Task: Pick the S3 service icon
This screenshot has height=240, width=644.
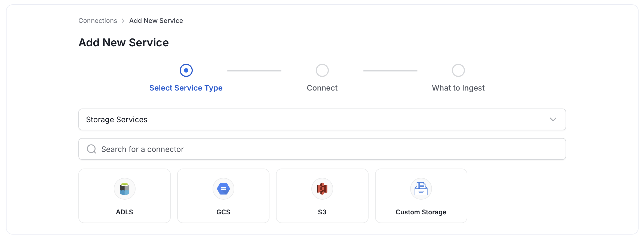Action: click(x=322, y=189)
